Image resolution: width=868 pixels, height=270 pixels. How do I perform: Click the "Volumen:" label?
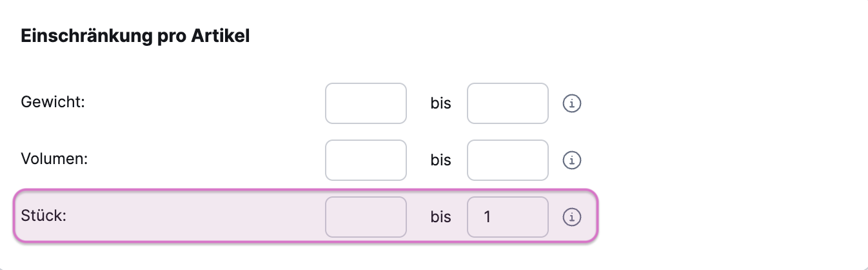tap(54, 159)
